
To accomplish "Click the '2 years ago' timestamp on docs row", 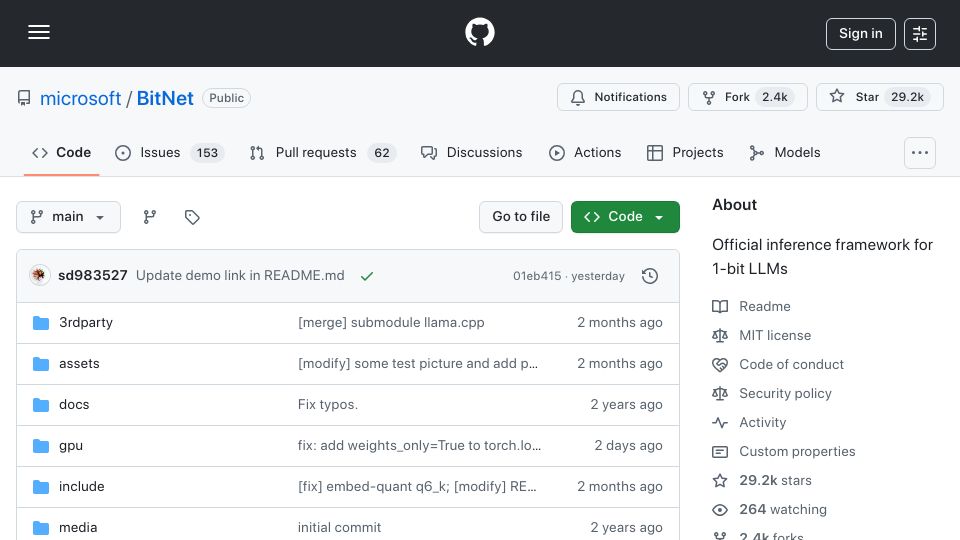I will [626, 405].
